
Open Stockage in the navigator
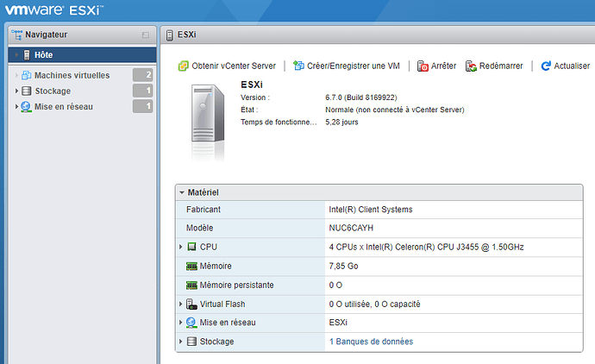53,91
